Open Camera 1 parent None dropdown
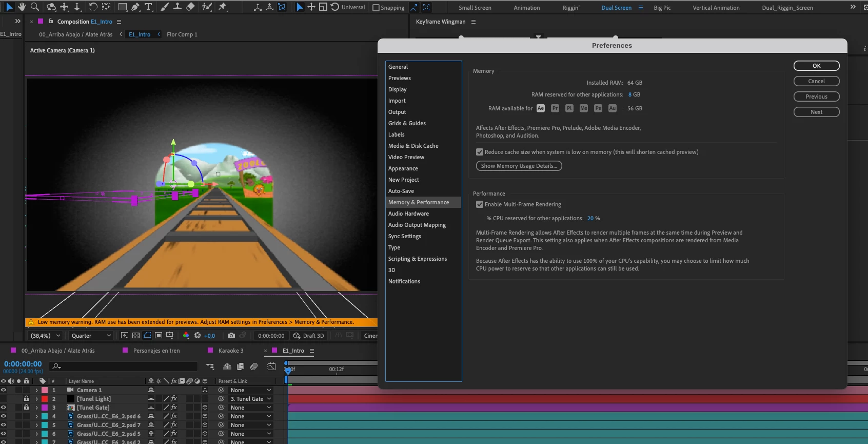The width and height of the screenshot is (868, 444). 250,390
